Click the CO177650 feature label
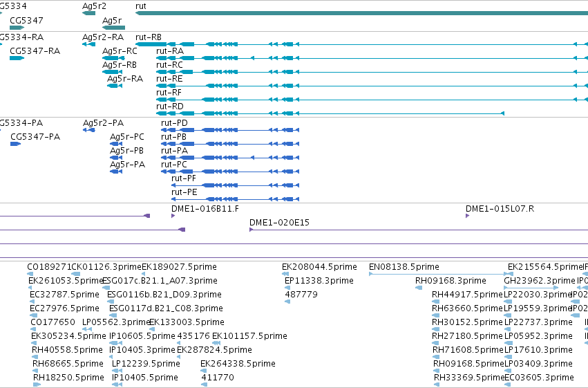588x388 pixels. click(53, 323)
